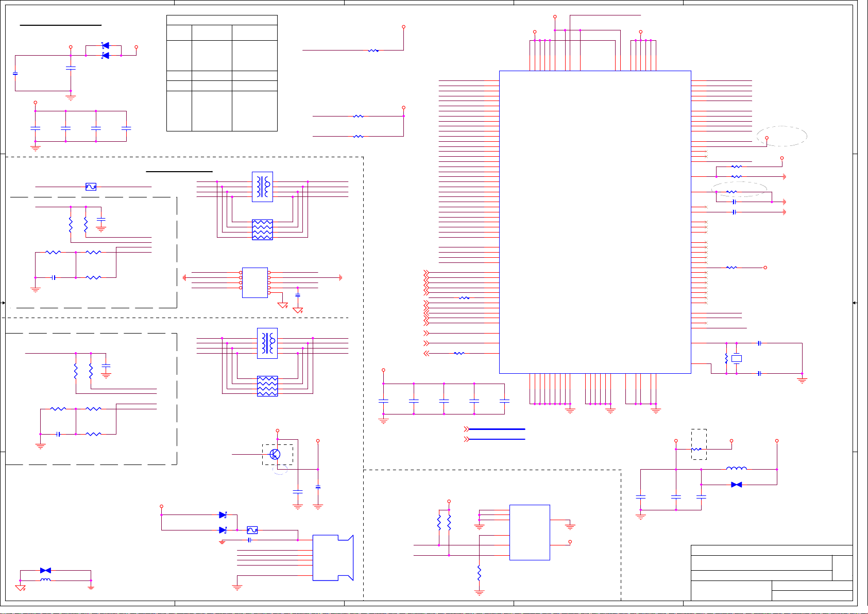Screen dimensions: 868x614
Task: Select the small IC box with circled pins
Action: click(x=255, y=283)
